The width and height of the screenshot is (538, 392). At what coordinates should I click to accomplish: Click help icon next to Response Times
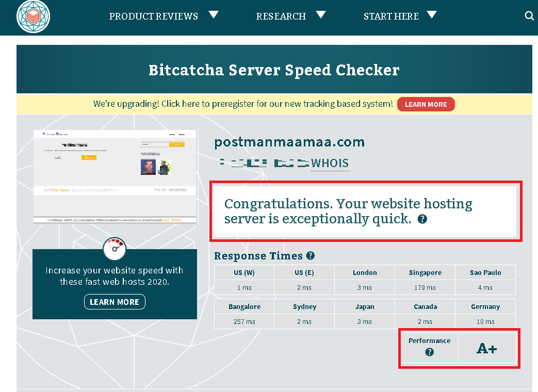310,255
